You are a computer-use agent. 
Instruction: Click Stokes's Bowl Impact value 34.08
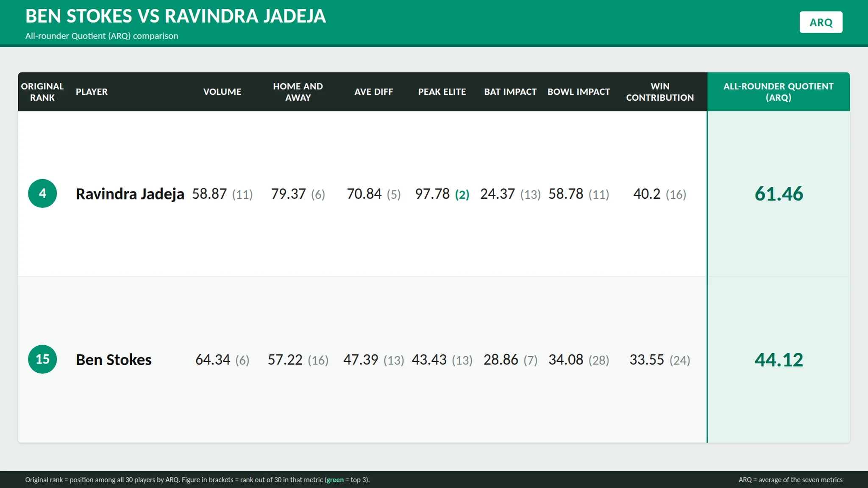tap(566, 360)
